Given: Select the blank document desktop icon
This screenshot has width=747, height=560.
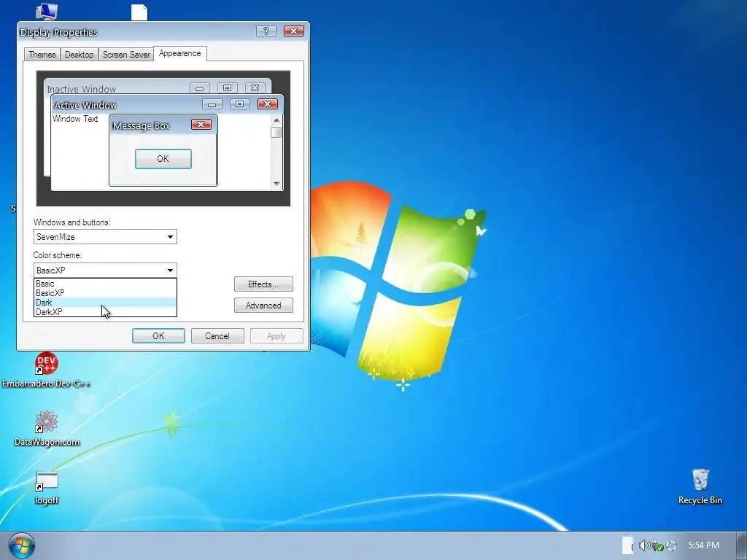Looking at the screenshot, I should click(x=139, y=12).
